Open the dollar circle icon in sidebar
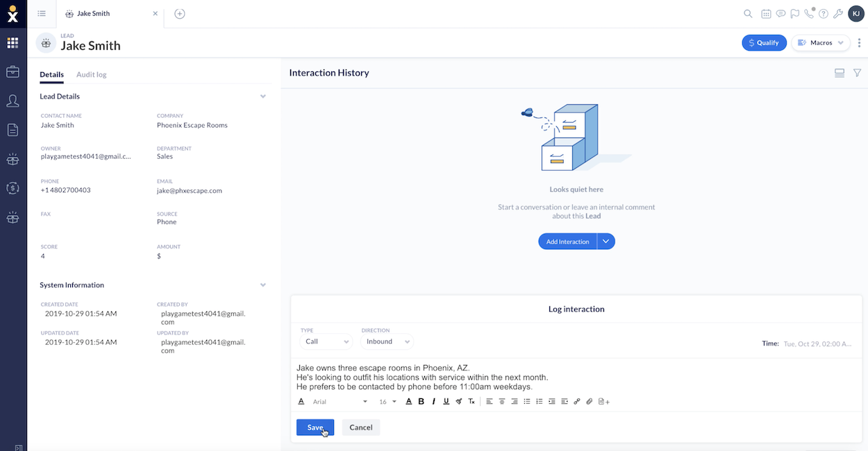The image size is (868, 451). [12, 188]
